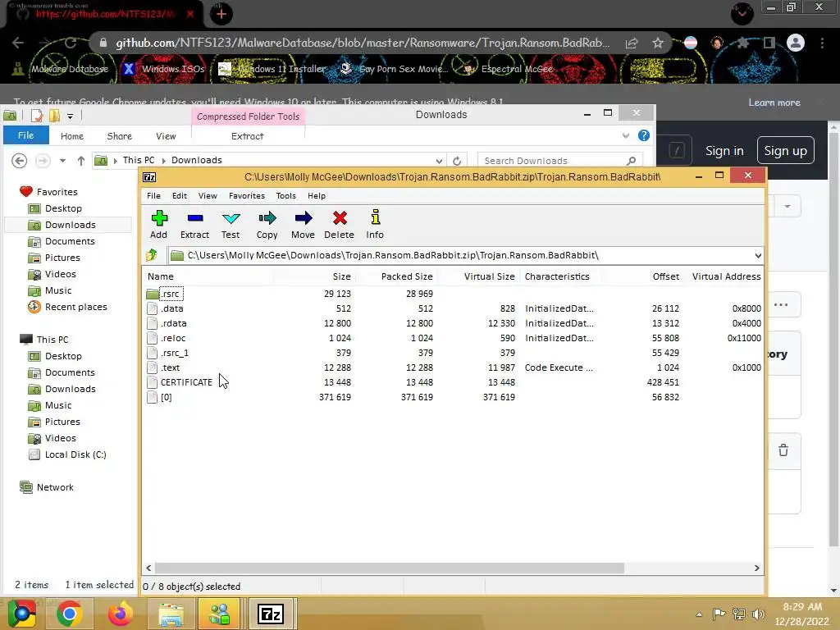Viewport: 840px width, 630px height.
Task: Click Explorer back navigation arrow
Action: click(20, 160)
